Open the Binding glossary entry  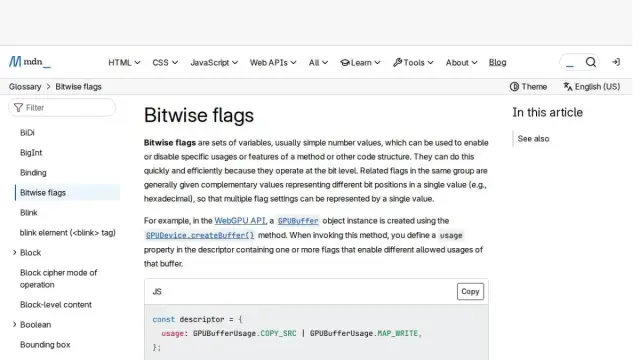33,173
